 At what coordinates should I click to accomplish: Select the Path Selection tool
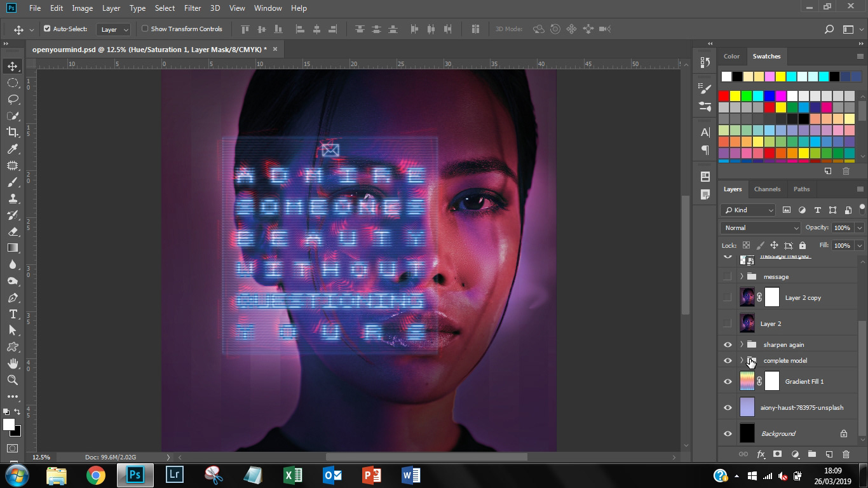click(x=12, y=330)
